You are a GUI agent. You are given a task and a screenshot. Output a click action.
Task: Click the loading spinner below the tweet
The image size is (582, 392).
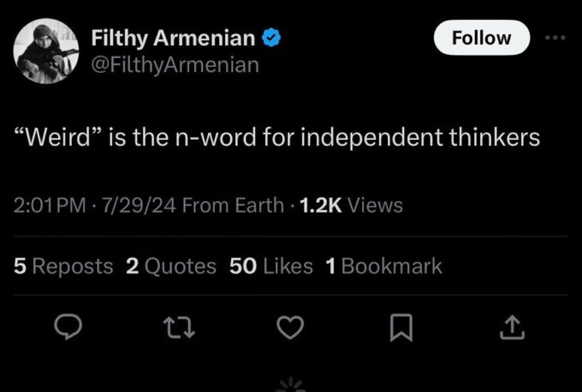(x=291, y=385)
